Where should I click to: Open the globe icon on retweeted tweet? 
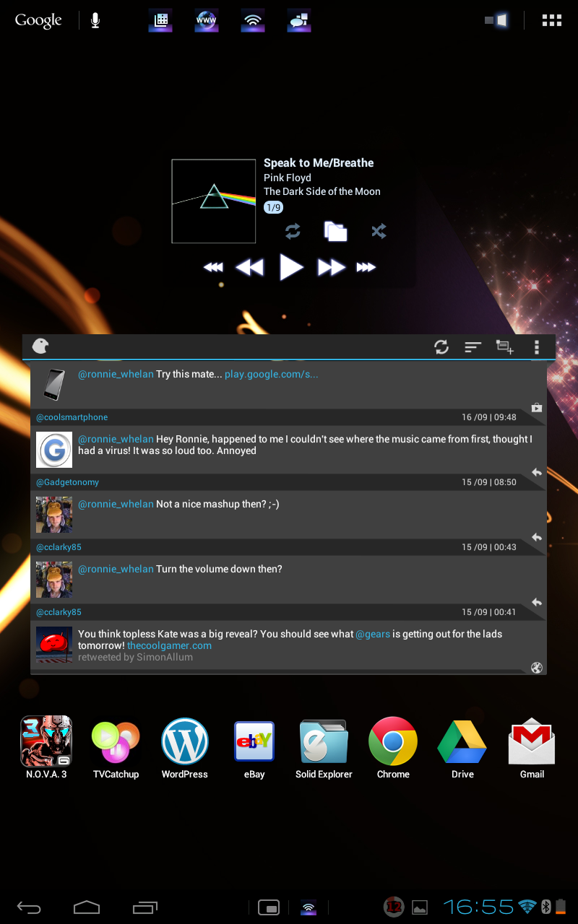click(x=537, y=668)
